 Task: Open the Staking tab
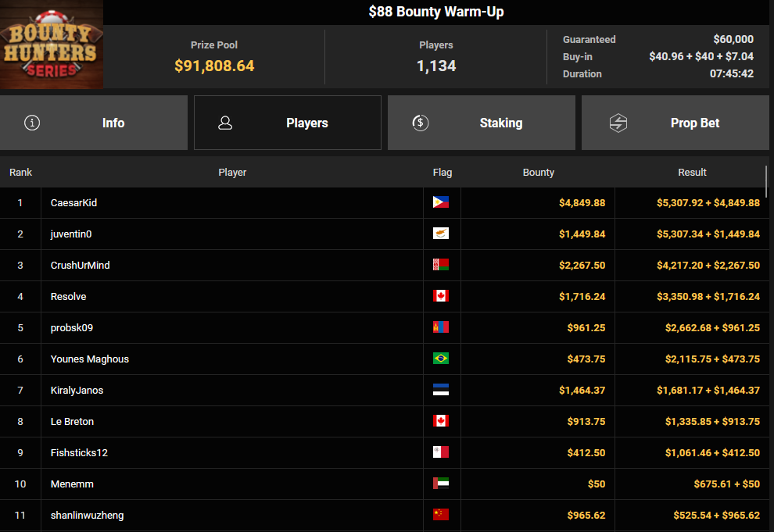point(481,123)
